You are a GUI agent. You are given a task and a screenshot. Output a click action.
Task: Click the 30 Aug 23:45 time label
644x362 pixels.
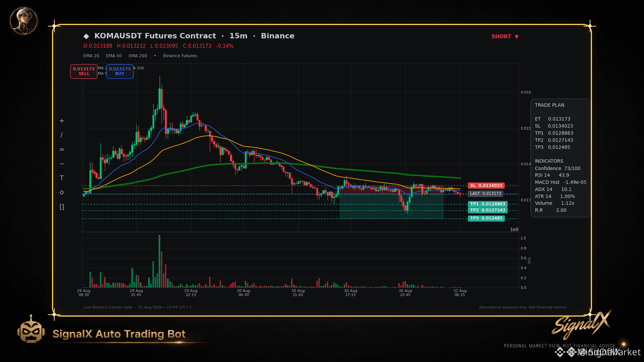point(405,293)
